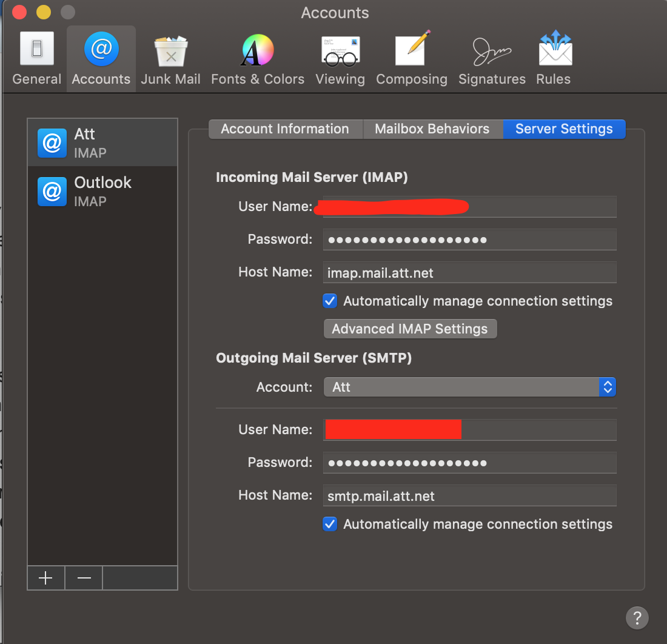Select the Outlook IMAP account
667x644 pixels.
102,191
